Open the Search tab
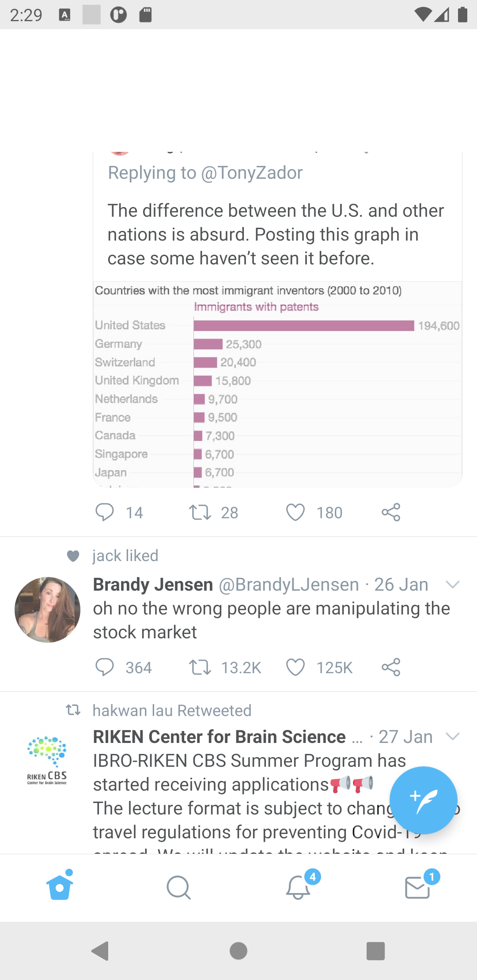Screen dimensions: 477x980 (x=179, y=887)
